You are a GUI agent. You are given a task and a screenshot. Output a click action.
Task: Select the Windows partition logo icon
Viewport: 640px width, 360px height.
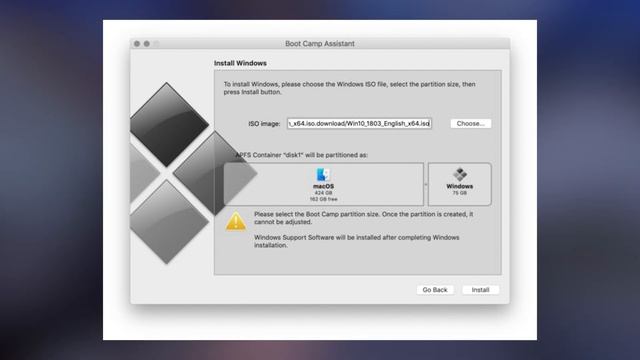tap(460, 174)
